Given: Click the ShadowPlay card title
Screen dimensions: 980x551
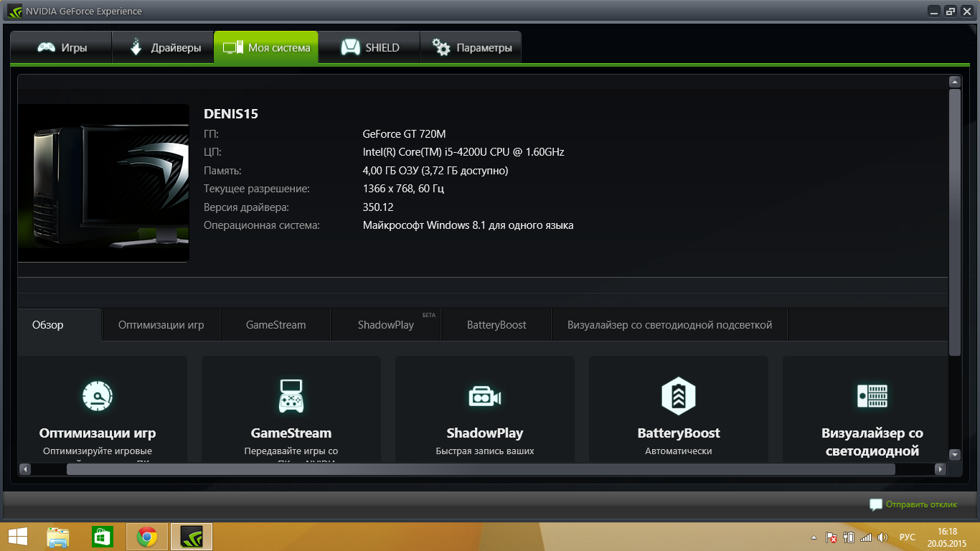Looking at the screenshot, I should tap(485, 433).
